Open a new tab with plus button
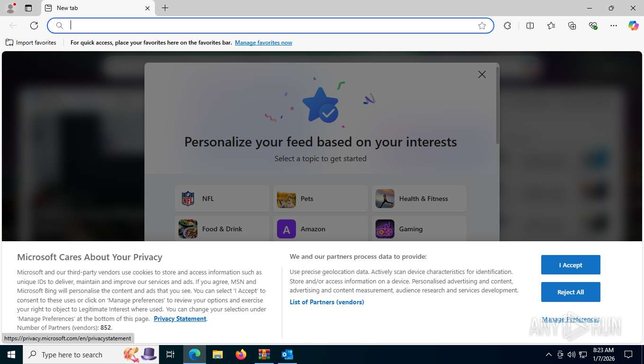 (x=165, y=8)
